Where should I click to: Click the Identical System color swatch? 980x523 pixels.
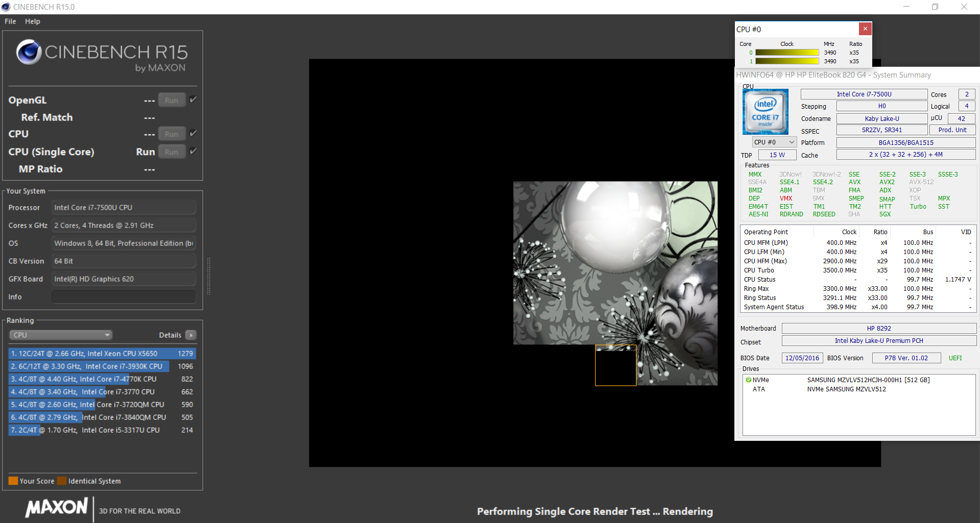tap(62, 481)
